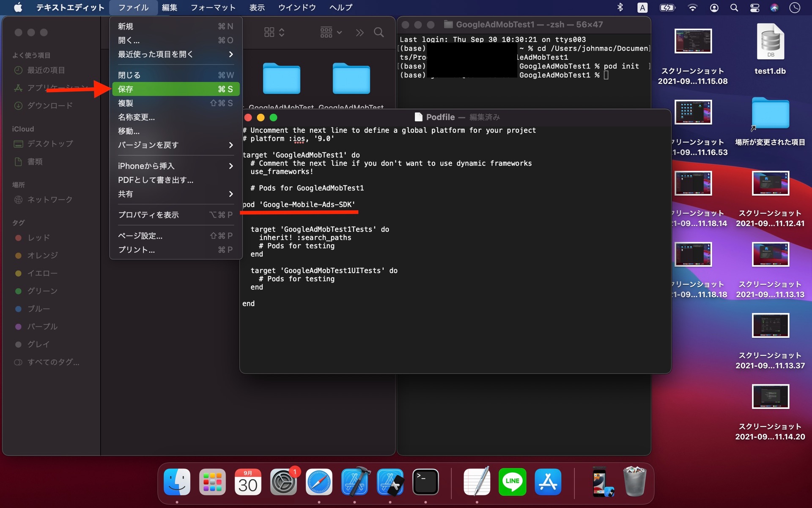Open Terminal icon in the Dock
This screenshot has width=812, height=508.
coord(425,482)
